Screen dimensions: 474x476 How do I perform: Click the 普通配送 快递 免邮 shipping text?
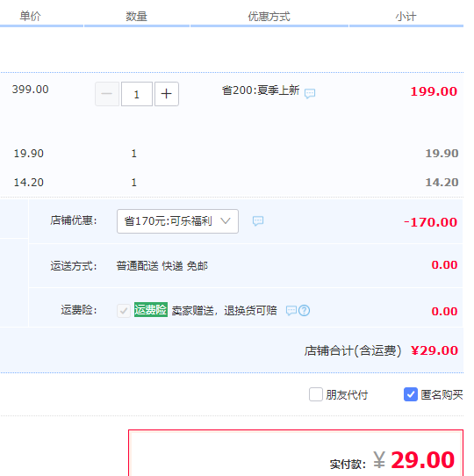[x=162, y=266]
